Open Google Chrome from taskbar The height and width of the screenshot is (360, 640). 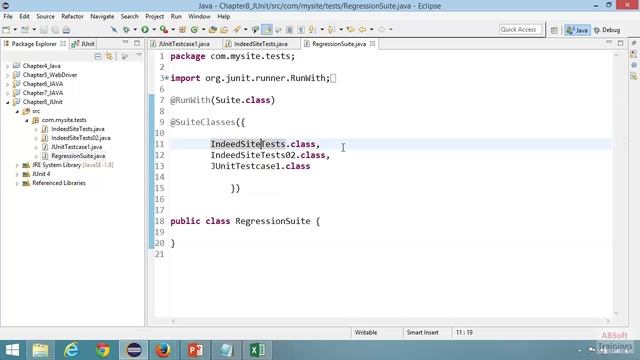click(x=102, y=350)
